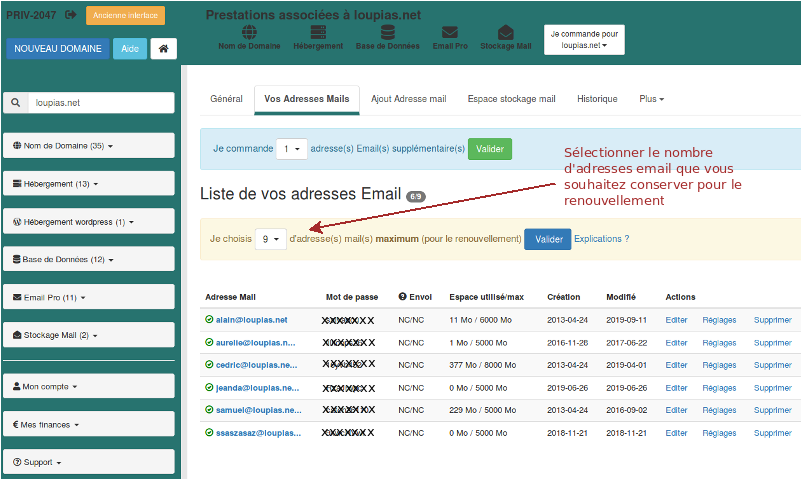The height and width of the screenshot is (481, 803).
Task: Click green status icon for ssaszasaz@loupias row
Action: click(209, 432)
